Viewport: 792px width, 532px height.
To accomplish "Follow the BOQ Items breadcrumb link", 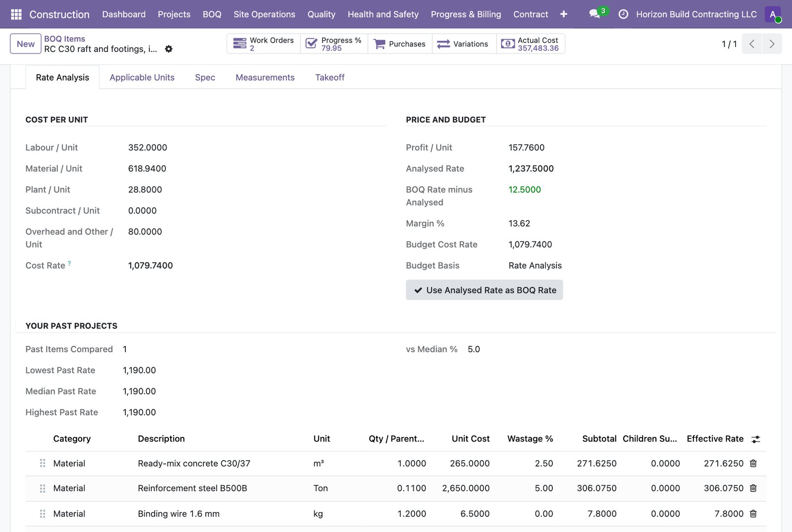I will pos(64,39).
